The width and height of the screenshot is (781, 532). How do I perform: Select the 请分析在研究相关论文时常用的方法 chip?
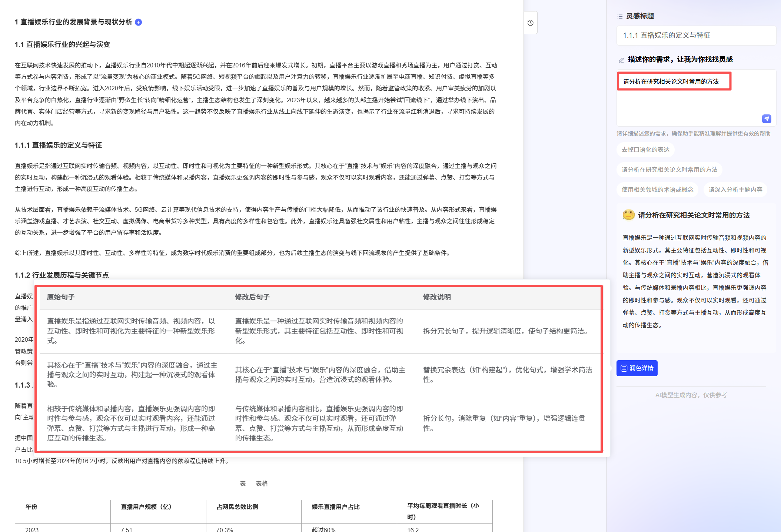click(x=669, y=170)
